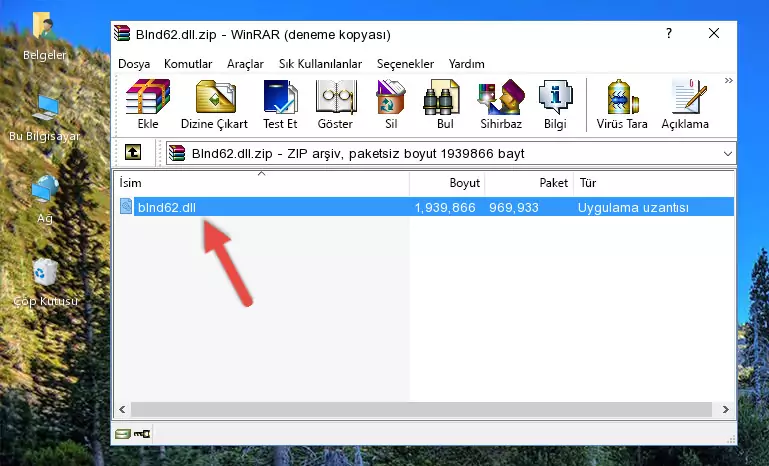This screenshot has height=466, width=769.
Task: Click the 969,933 packed size value
Action: [x=513, y=207]
